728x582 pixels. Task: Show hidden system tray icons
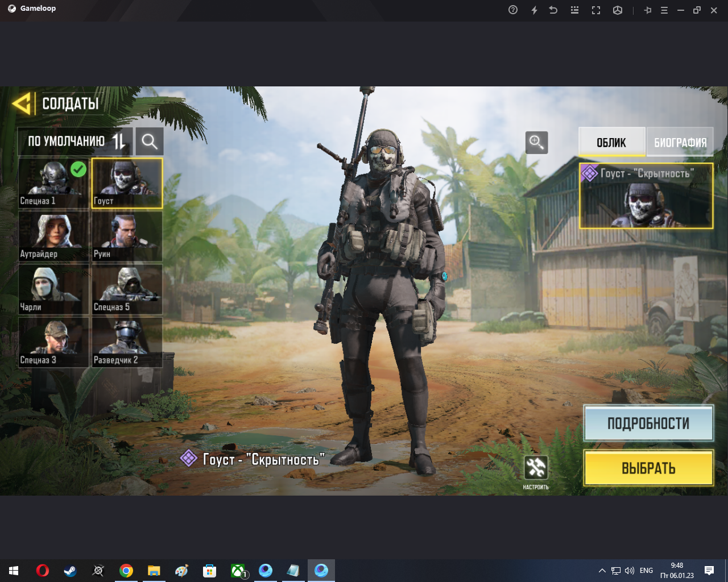click(602, 571)
